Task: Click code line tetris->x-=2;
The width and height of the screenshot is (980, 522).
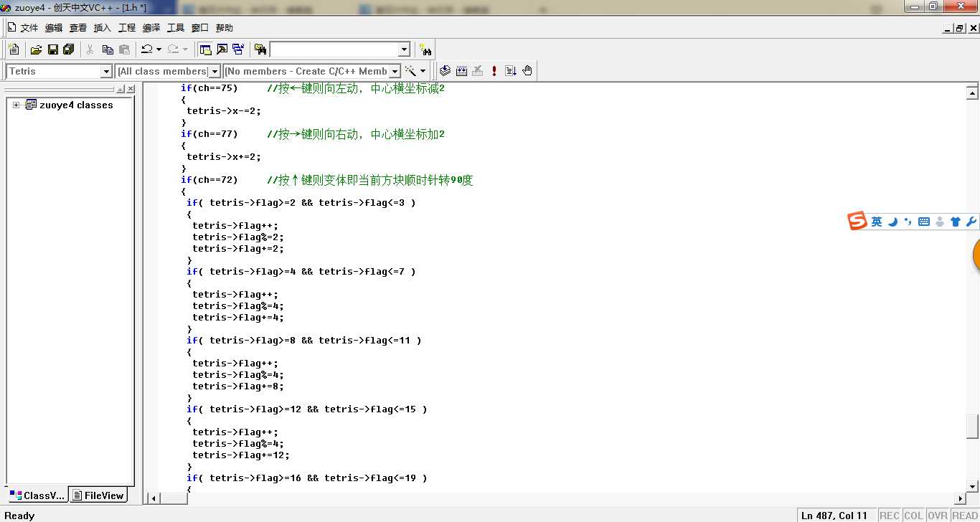Action: click(x=224, y=111)
